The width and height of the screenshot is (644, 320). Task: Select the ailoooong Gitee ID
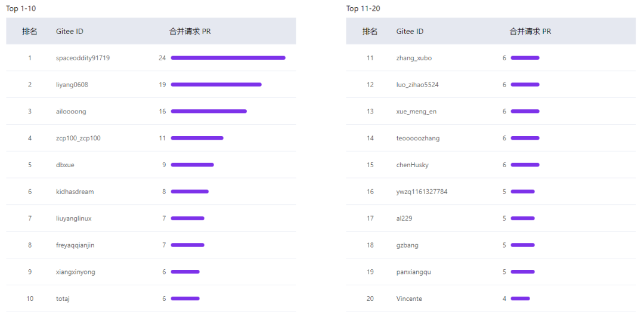coord(71,112)
